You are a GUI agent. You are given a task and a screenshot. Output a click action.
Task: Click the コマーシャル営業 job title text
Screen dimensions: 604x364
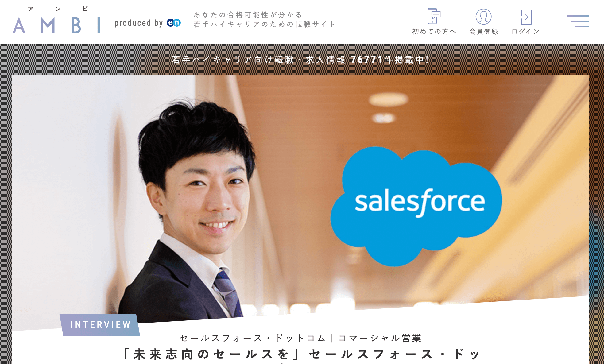pyautogui.click(x=380, y=338)
